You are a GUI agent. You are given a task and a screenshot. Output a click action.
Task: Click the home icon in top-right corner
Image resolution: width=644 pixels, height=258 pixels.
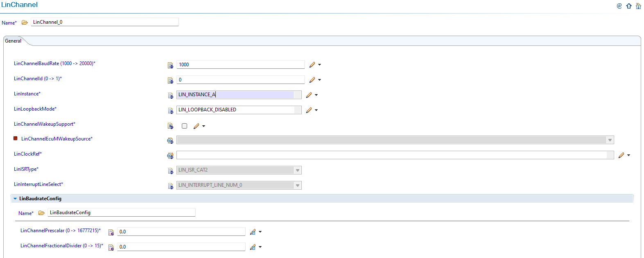tap(638, 6)
